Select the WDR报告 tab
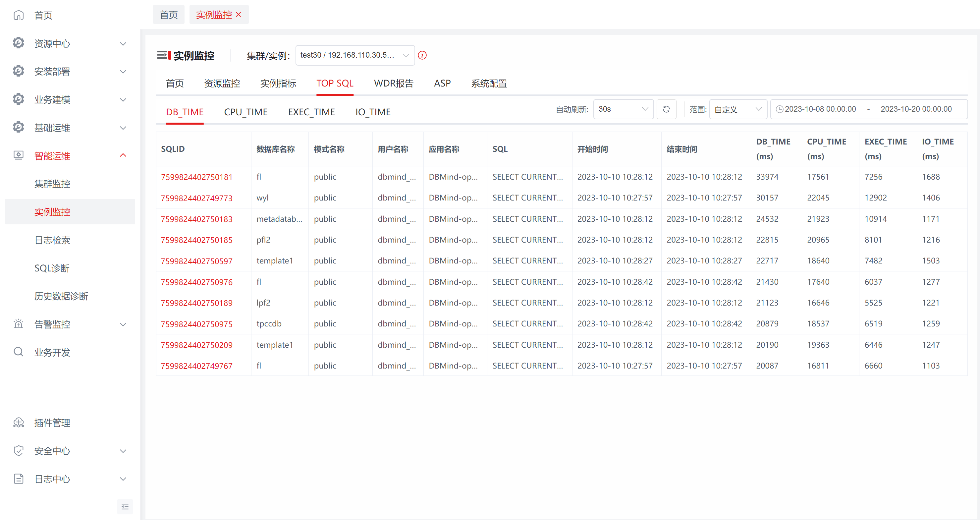Image resolution: width=980 pixels, height=520 pixels. pyautogui.click(x=393, y=84)
